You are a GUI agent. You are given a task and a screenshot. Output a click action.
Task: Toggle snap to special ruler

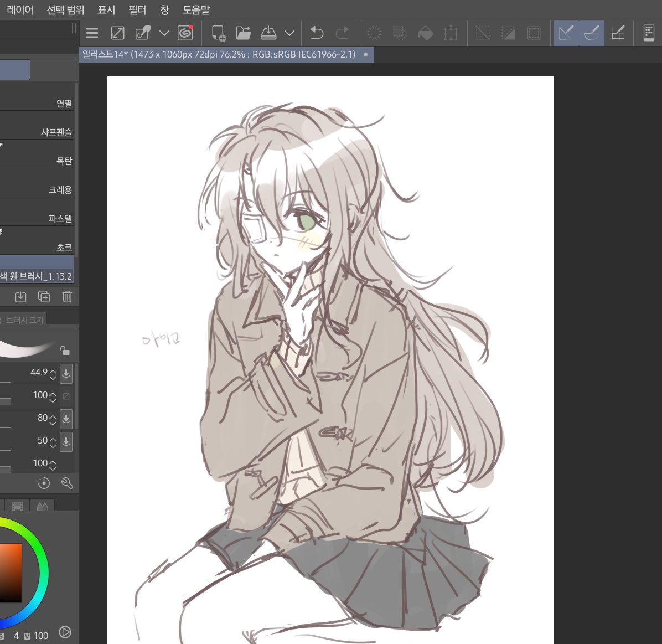point(592,33)
